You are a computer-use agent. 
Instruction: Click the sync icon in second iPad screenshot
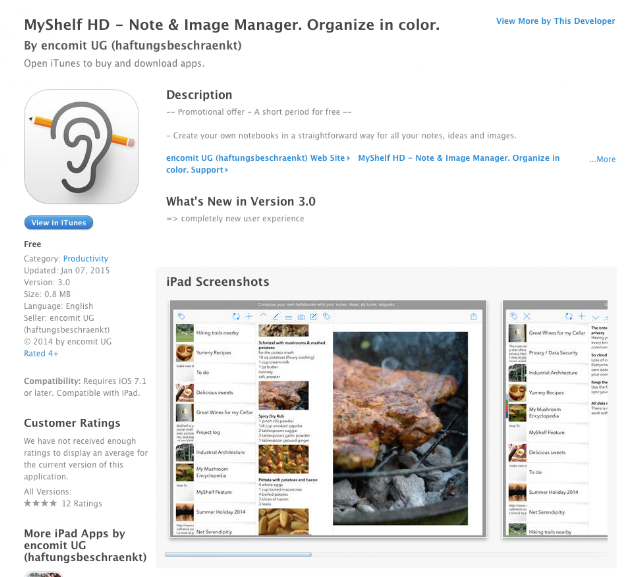pos(569,316)
